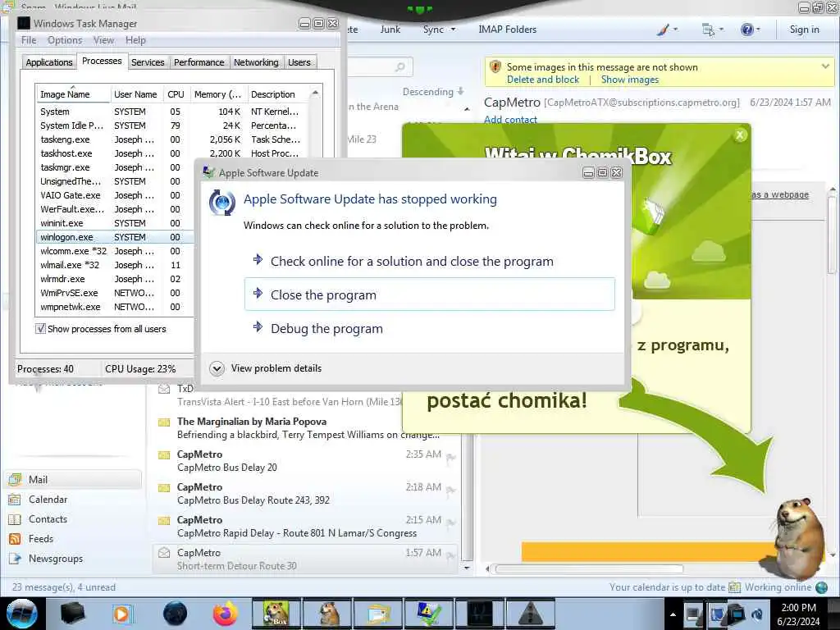Viewport: 840px width, 630px height.
Task: Click the hamster taskbar button beside ChomikBox
Action: pyautogui.click(x=328, y=614)
